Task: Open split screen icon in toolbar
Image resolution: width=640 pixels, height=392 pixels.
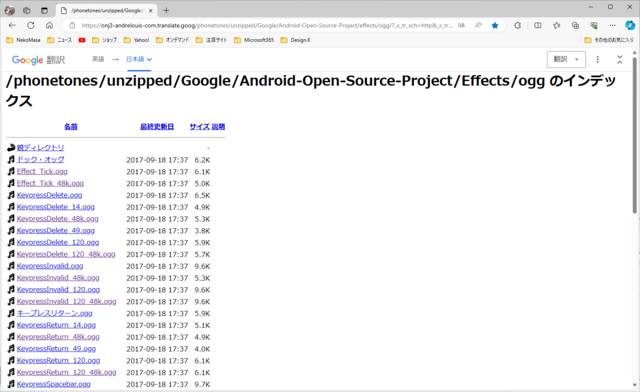Action: [x=538, y=25]
